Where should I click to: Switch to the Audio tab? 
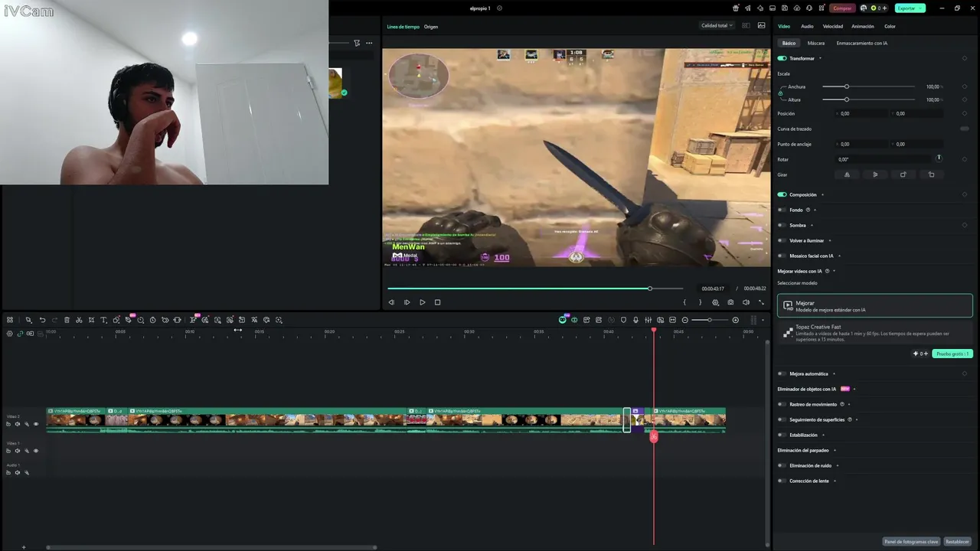(807, 26)
